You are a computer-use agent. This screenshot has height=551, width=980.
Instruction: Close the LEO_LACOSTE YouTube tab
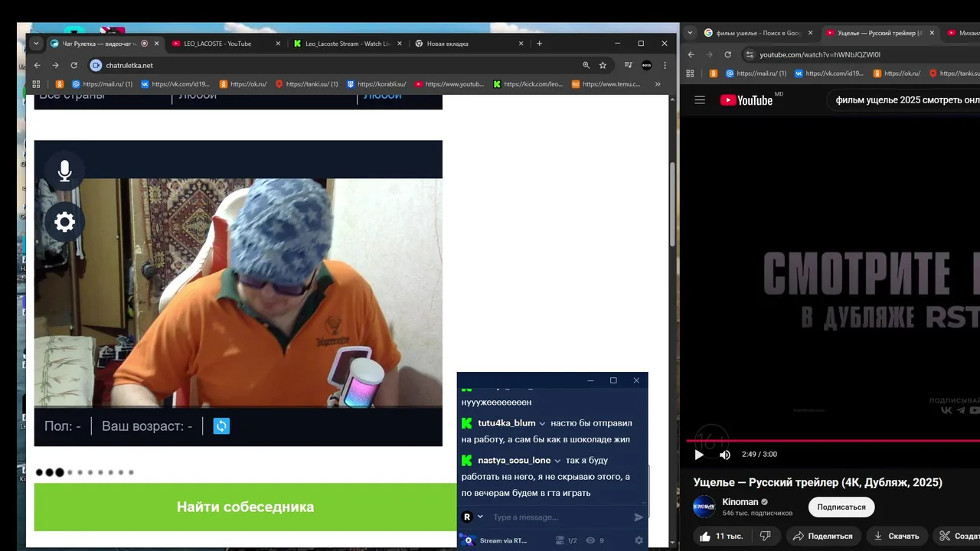pyautogui.click(x=278, y=44)
